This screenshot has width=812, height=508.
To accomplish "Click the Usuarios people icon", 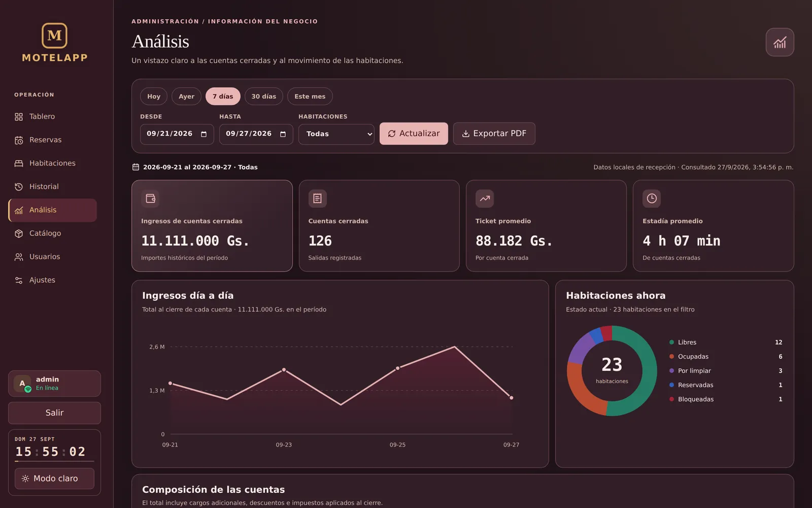I will coord(19,257).
